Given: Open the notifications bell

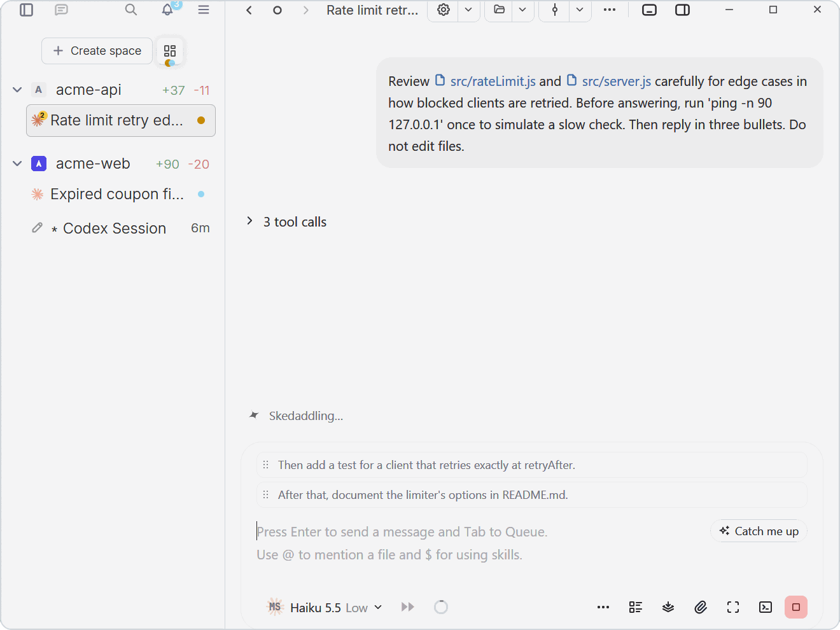Looking at the screenshot, I should click(x=167, y=10).
